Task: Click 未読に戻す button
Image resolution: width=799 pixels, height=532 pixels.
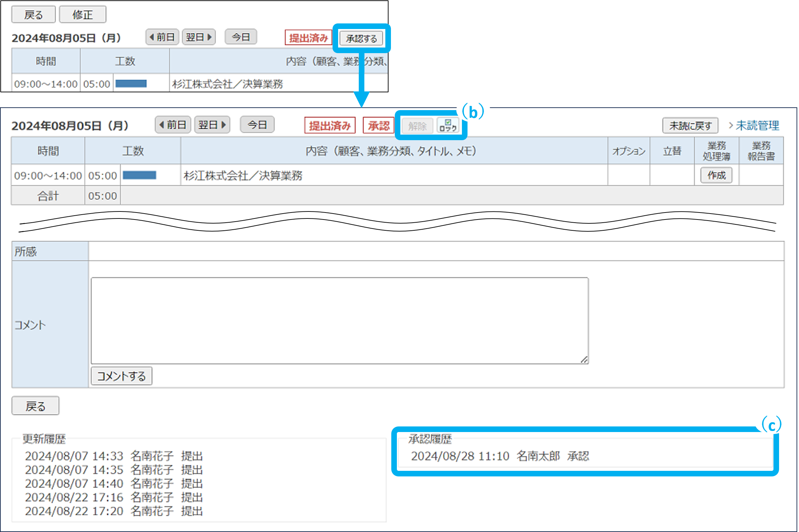Action: pos(690,125)
